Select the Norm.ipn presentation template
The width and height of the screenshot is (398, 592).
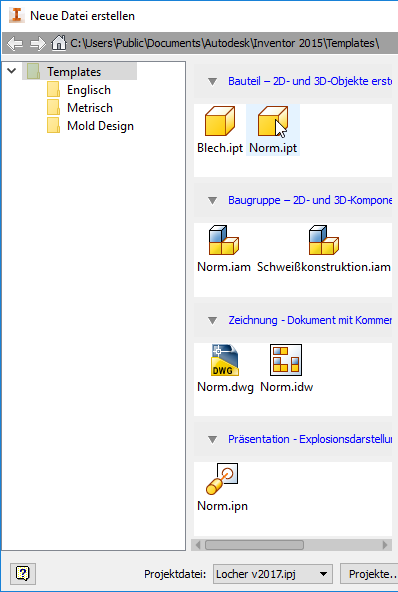point(222,487)
